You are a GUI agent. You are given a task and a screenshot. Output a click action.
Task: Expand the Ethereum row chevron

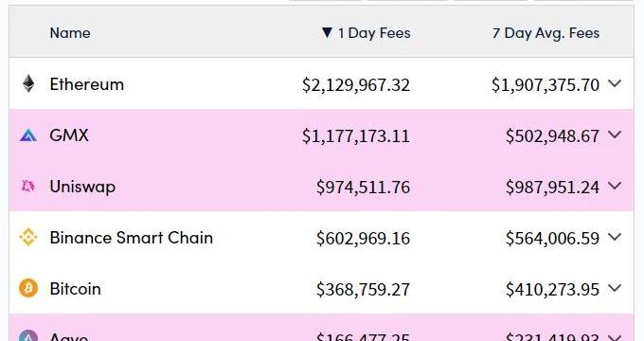615,83
